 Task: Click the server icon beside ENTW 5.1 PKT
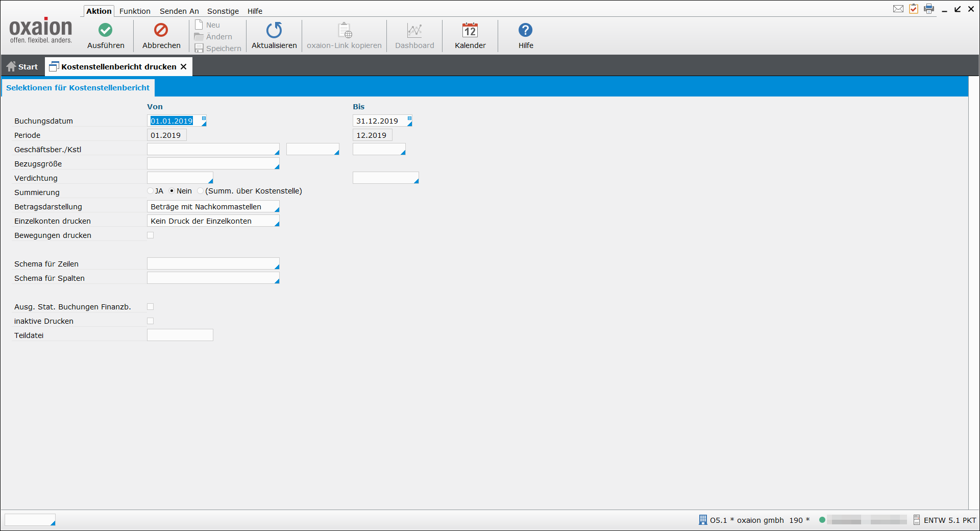tap(917, 520)
